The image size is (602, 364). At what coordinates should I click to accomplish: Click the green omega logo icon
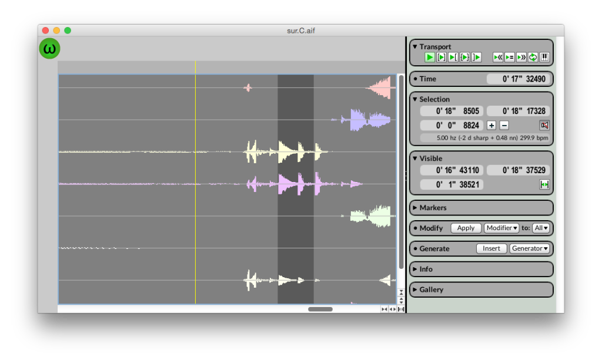(50, 48)
